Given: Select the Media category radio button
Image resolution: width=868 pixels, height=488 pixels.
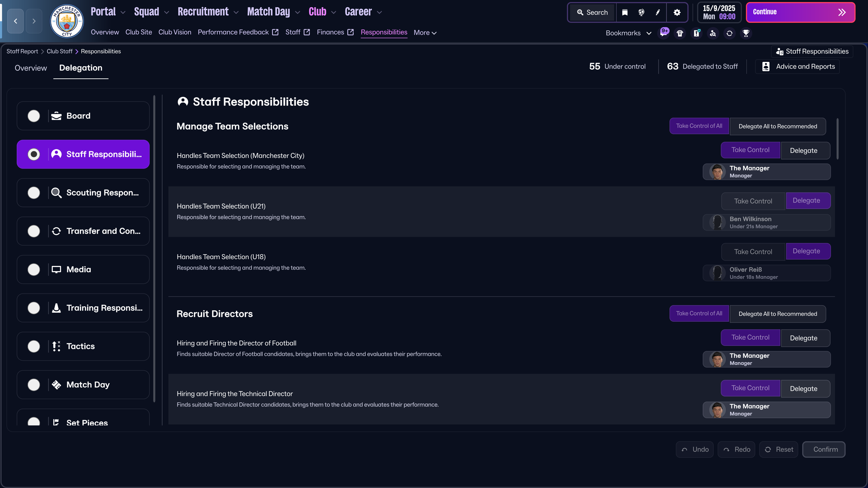Looking at the screenshot, I should (x=34, y=270).
